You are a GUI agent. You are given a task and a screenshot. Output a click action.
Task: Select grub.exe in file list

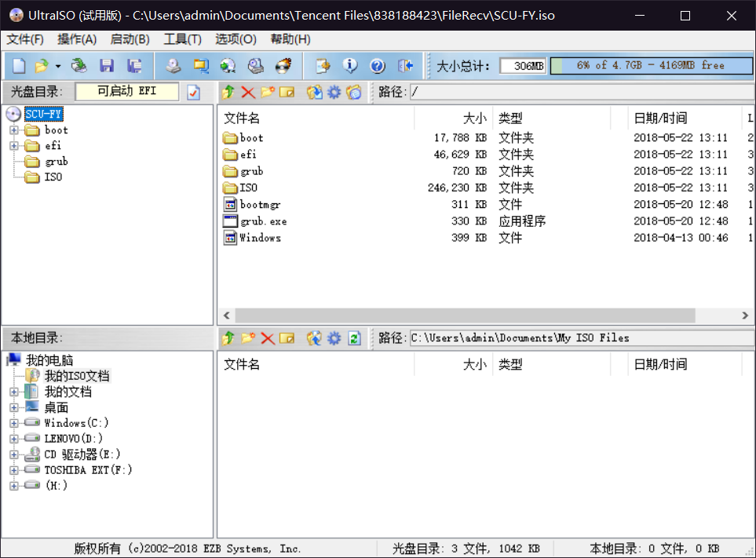(263, 221)
